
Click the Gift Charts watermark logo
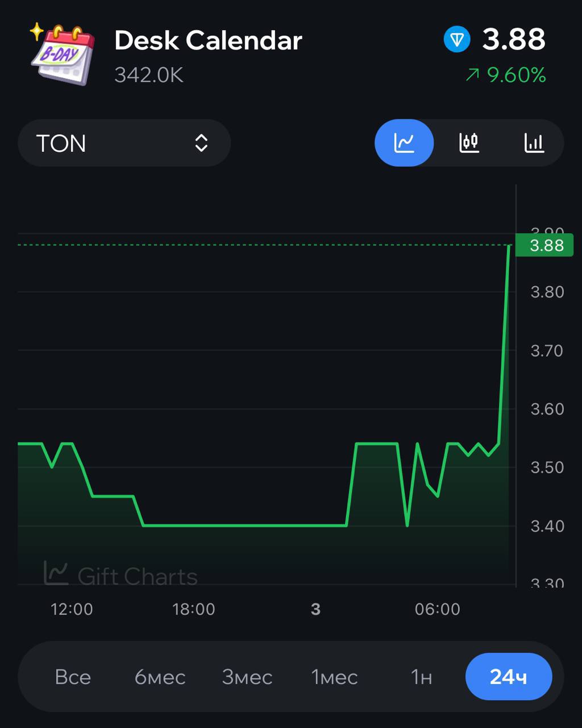point(56,573)
